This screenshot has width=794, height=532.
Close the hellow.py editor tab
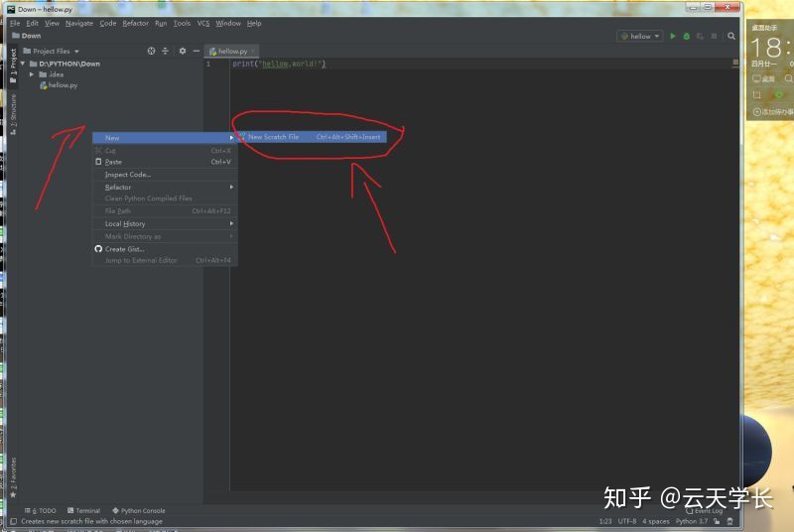[253, 52]
